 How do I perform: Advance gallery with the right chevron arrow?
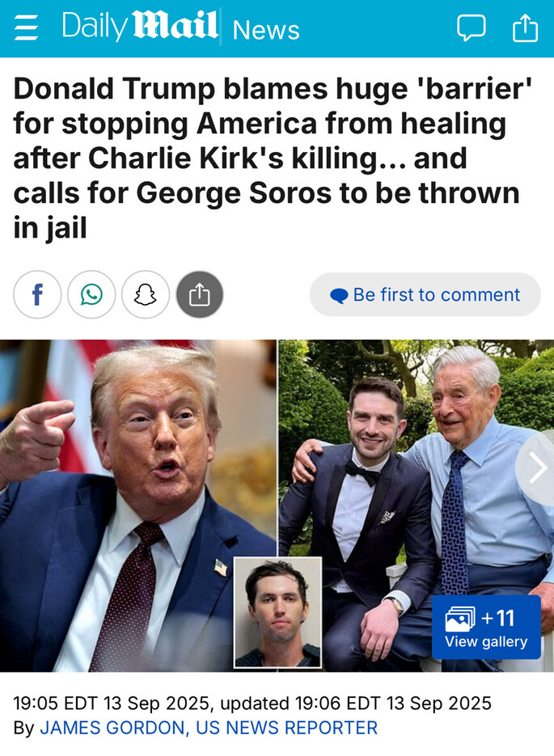(x=536, y=467)
